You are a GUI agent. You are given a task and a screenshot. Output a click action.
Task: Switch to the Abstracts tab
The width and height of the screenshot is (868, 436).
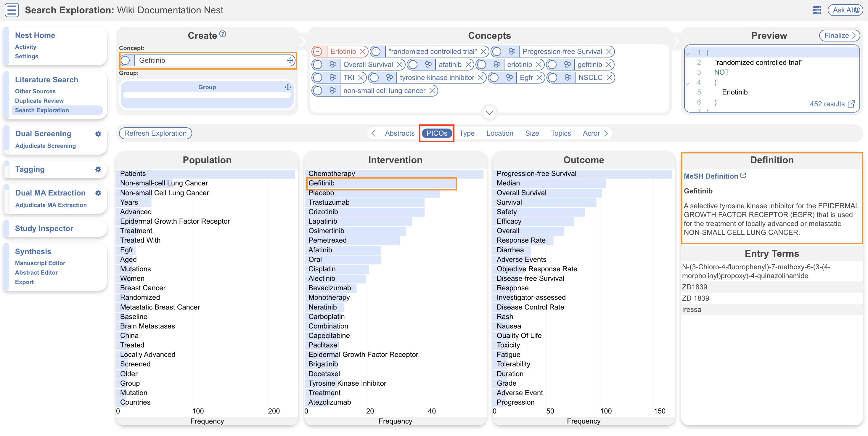point(399,133)
